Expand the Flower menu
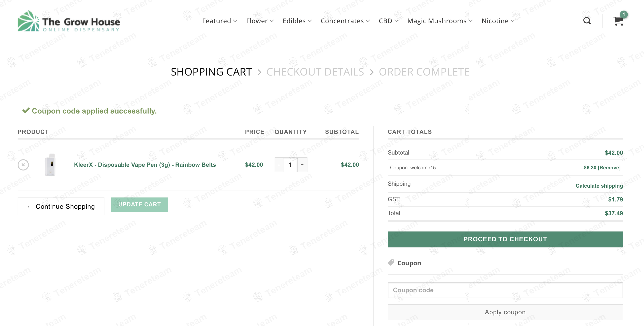Screen dimensions: 644x326 (x=260, y=21)
